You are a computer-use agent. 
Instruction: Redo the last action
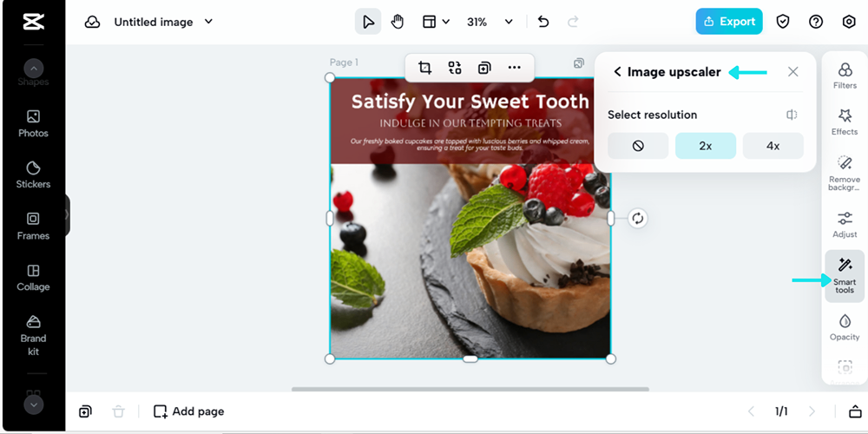[573, 23]
